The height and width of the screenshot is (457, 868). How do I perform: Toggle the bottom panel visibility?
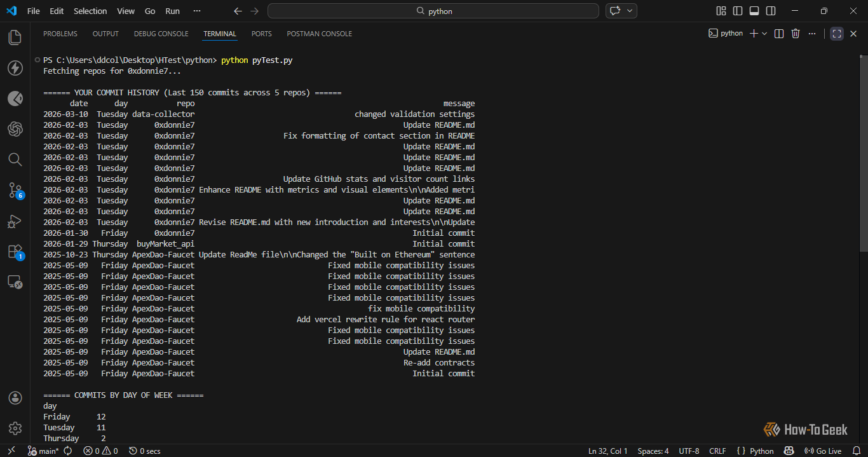(754, 11)
